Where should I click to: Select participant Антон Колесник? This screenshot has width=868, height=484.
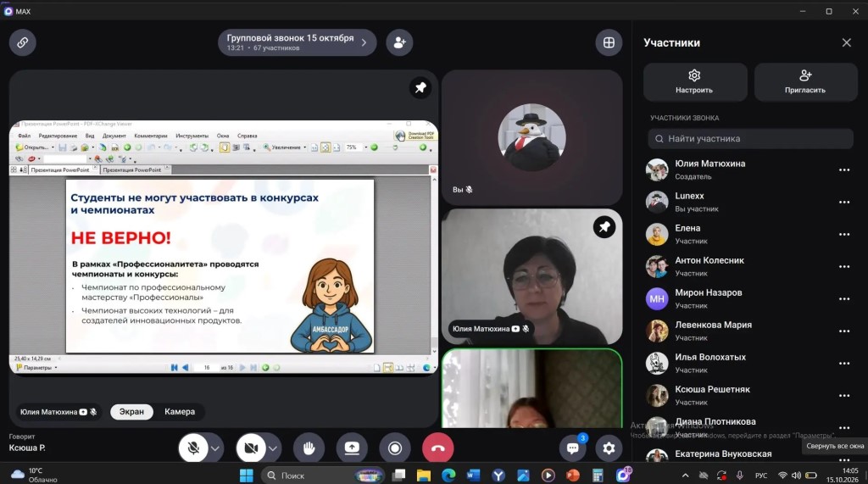tap(750, 266)
